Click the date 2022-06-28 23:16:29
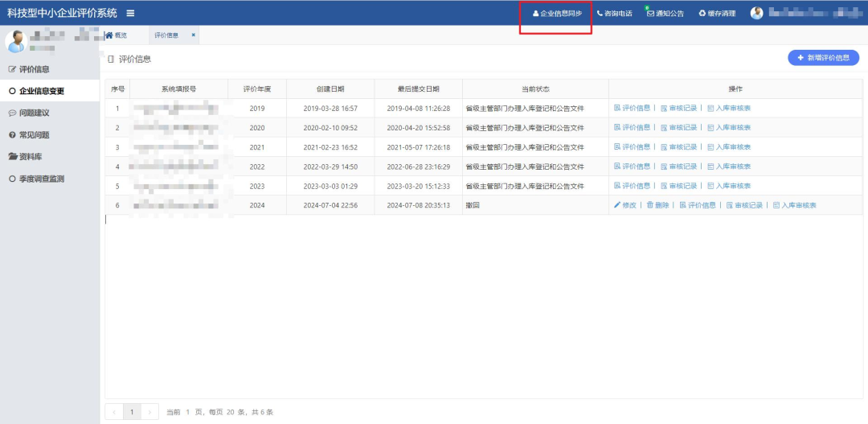 coord(419,167)
